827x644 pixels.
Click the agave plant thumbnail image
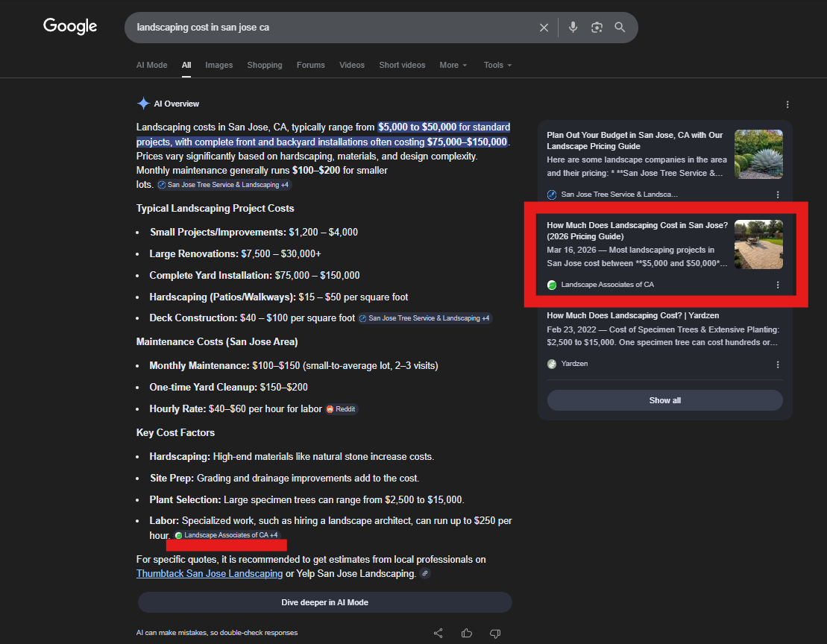(758, 154)
